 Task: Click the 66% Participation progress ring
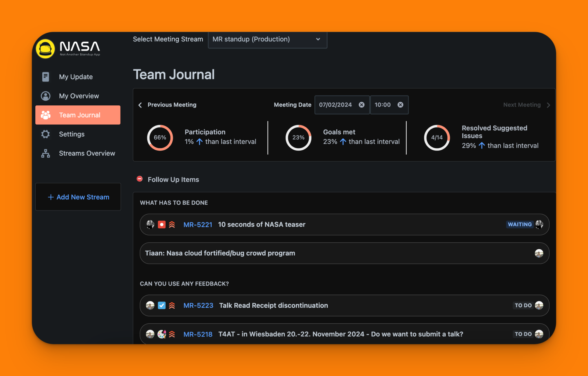click(160, 138)
